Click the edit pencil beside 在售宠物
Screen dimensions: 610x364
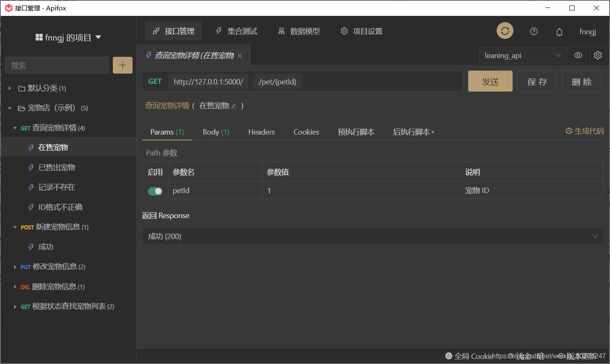point(234,106)
